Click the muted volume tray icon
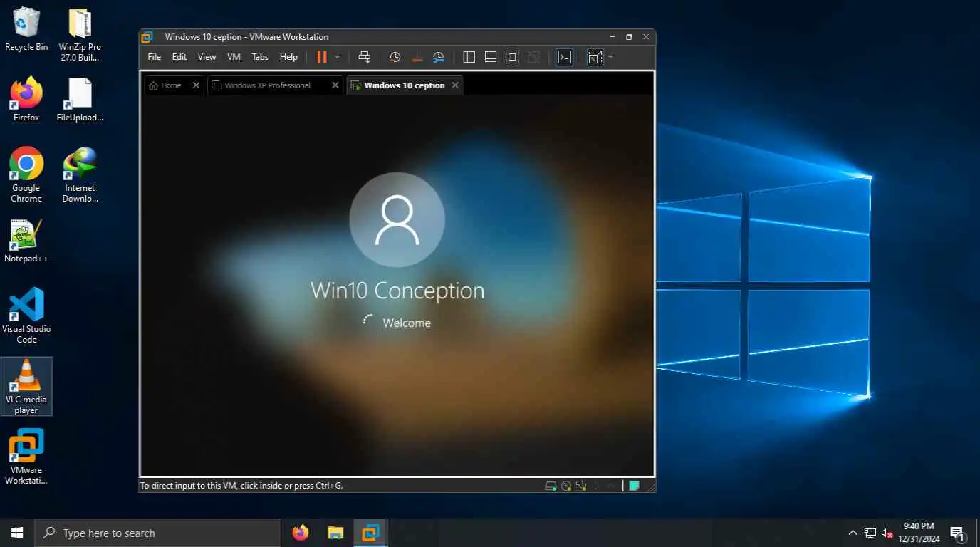The width and height of the screenshot is (980, 547). point(887,533)
